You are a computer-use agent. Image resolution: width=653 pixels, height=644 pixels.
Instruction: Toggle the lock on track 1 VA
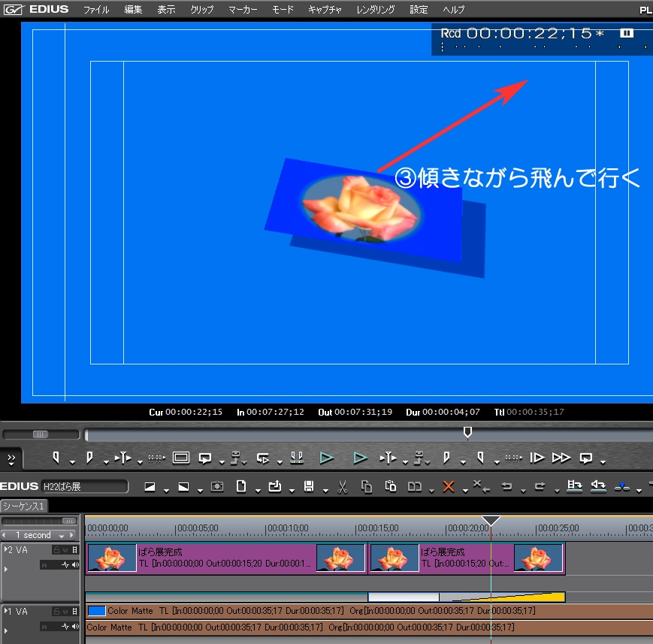point(56,612)
